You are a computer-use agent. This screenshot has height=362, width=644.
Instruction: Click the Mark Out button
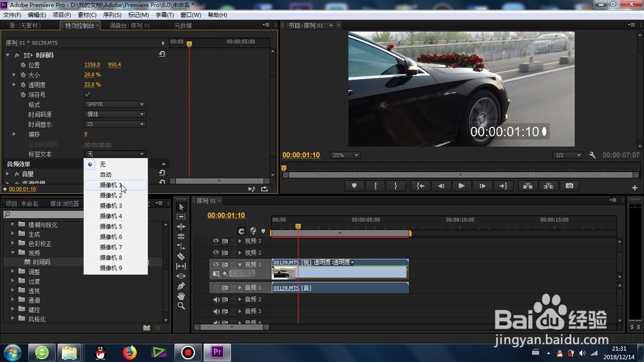(x=396, y=186)
